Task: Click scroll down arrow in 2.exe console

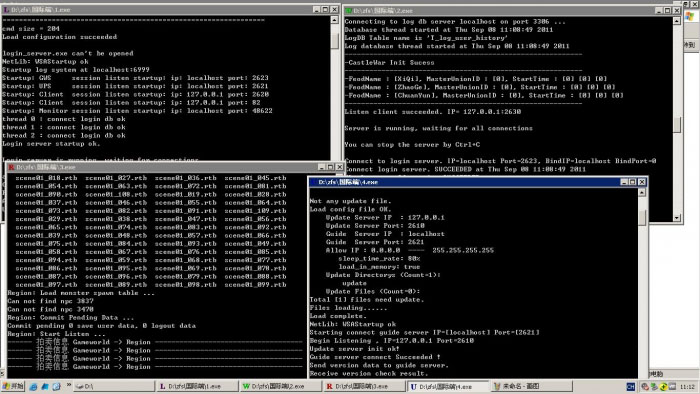Action: click(x=677, y=218)
